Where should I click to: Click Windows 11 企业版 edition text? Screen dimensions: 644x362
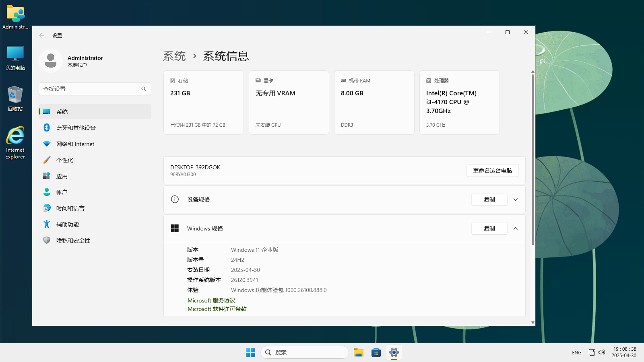[255, 250]
